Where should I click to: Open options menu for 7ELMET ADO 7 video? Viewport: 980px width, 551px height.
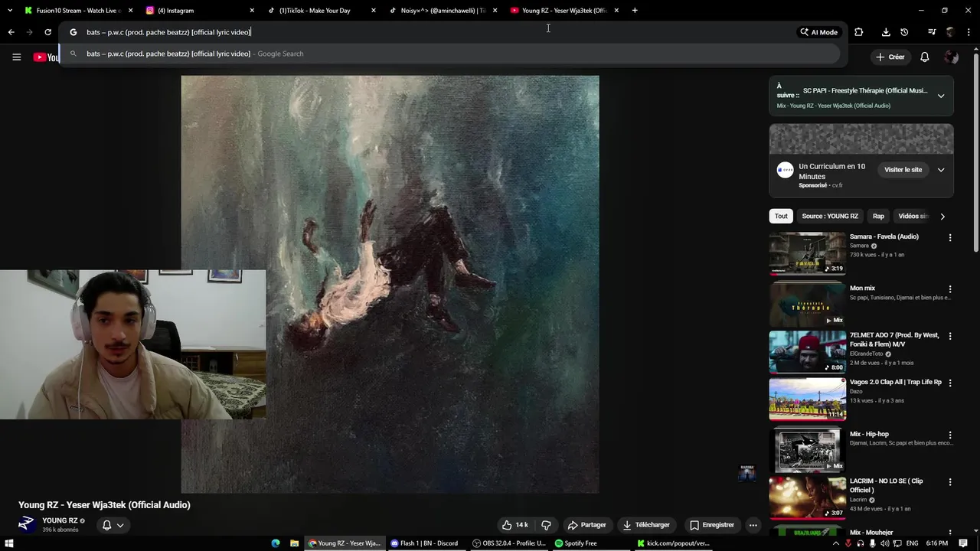(x=950, y=336)
